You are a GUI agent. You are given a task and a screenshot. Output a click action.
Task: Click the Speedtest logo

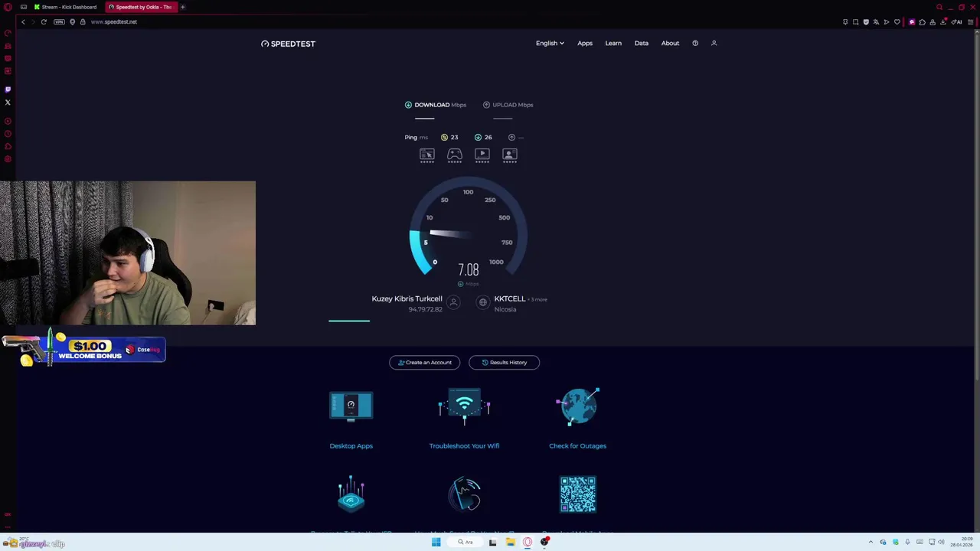[x=288, y=44]
